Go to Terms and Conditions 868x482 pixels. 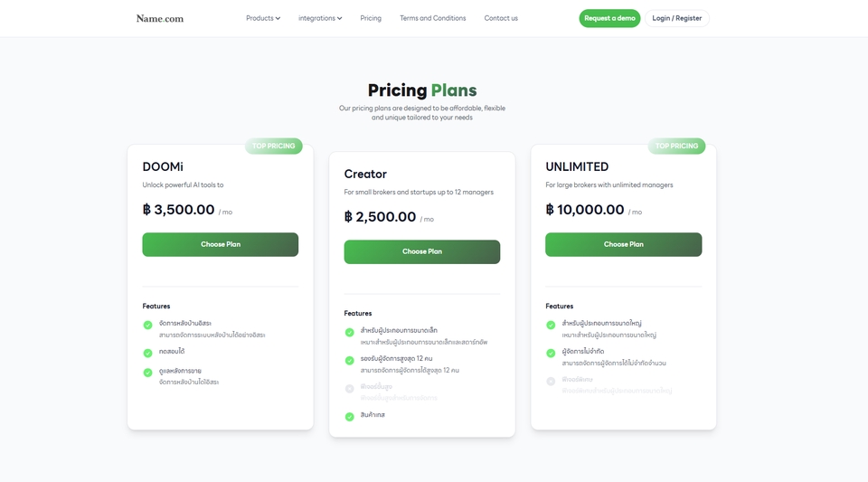click(433, 18)
